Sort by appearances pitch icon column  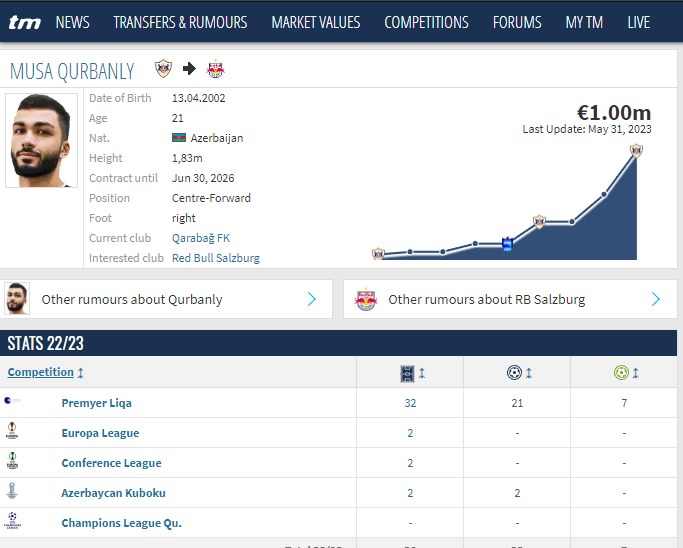[409, 373]
